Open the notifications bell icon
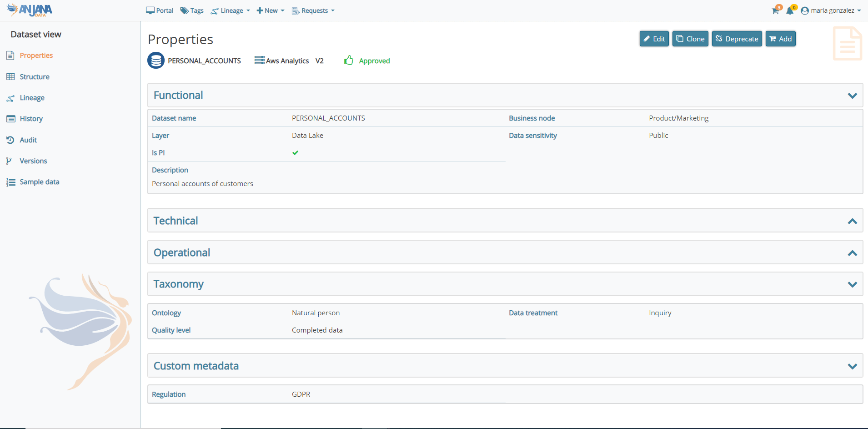Screen dimensions: 868x429 click(x=790, y=10)
